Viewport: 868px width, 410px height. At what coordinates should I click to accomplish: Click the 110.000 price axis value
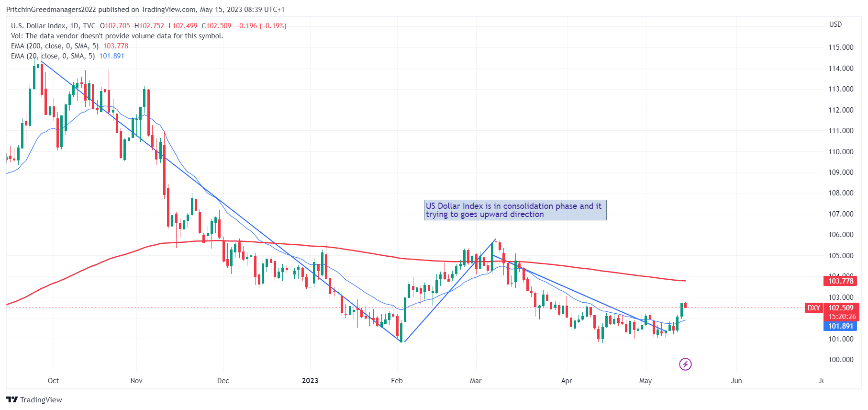pyautogui.click(x=841, y=152)
